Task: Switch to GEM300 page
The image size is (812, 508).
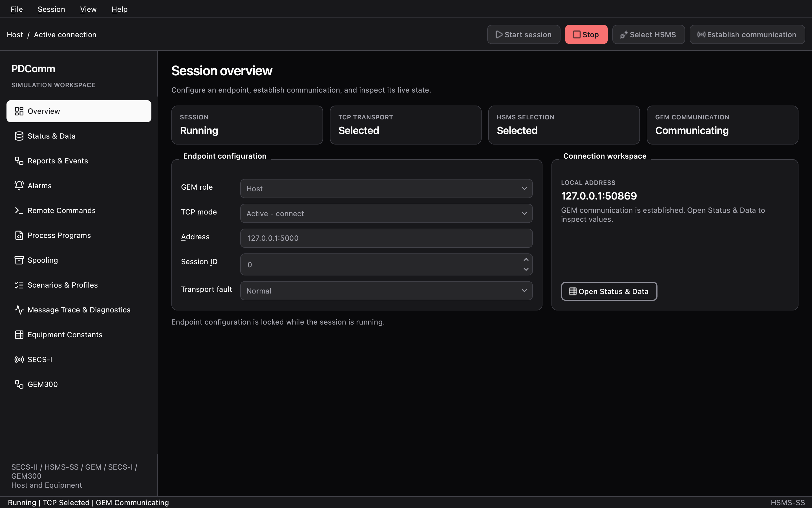Action: tap(79, 385)
